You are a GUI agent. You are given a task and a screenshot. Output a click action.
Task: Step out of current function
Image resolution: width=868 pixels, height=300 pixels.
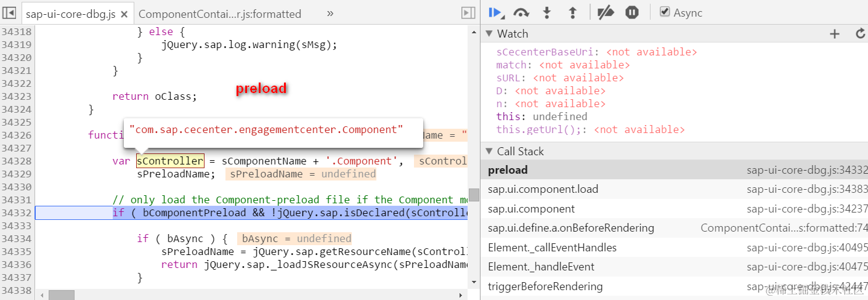pos(572,12)
